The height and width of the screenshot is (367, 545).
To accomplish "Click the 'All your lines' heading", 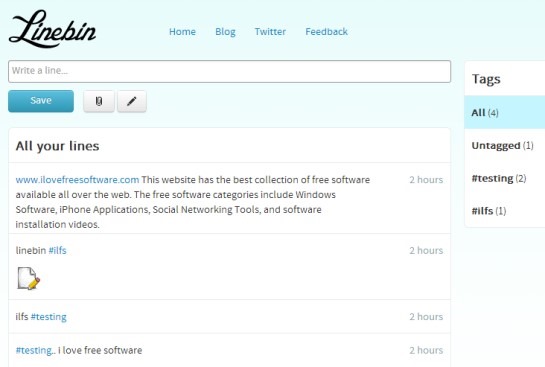I will tap(57, 146).
